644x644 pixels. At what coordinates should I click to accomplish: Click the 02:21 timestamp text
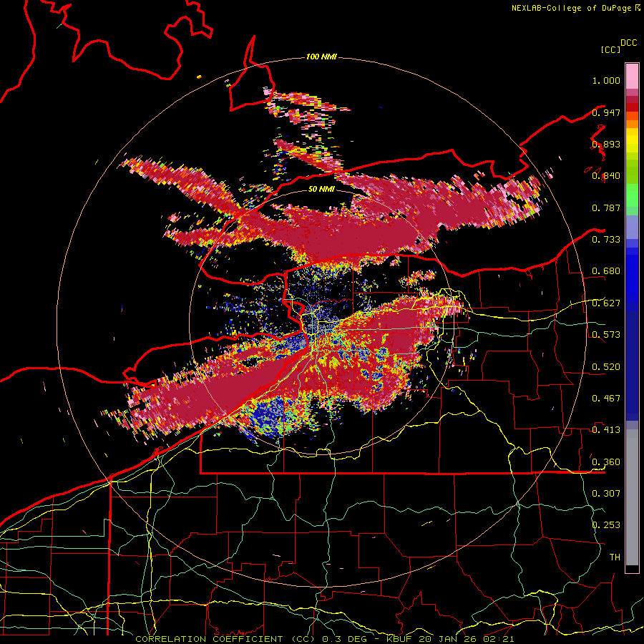coord(499,639)
